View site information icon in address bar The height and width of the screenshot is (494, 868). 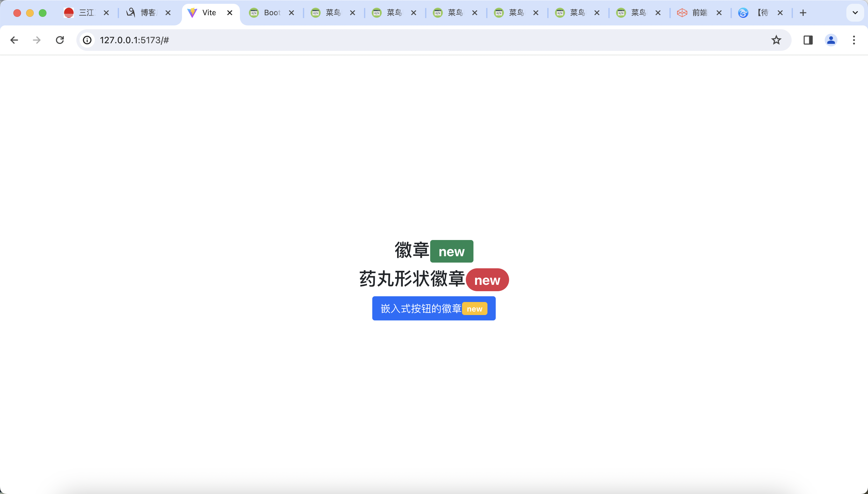coord(87,40)
